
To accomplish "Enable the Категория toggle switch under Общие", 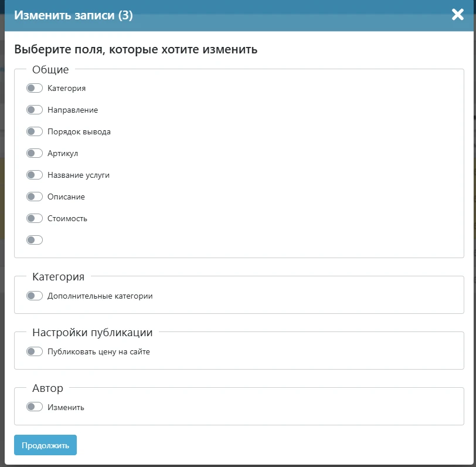I will tap(35, 88).
